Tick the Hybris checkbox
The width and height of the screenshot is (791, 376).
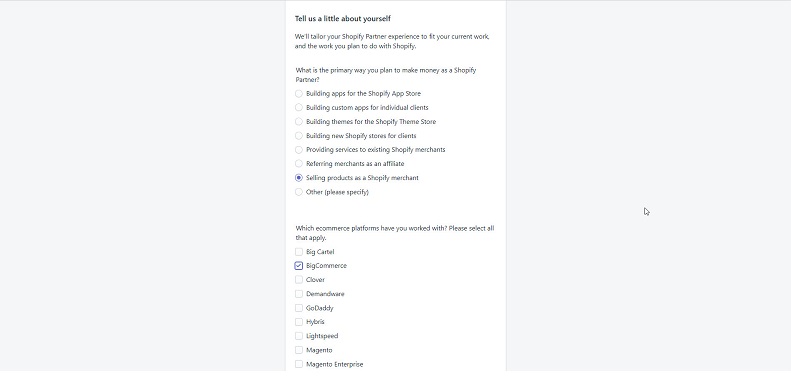click(299, 321)
